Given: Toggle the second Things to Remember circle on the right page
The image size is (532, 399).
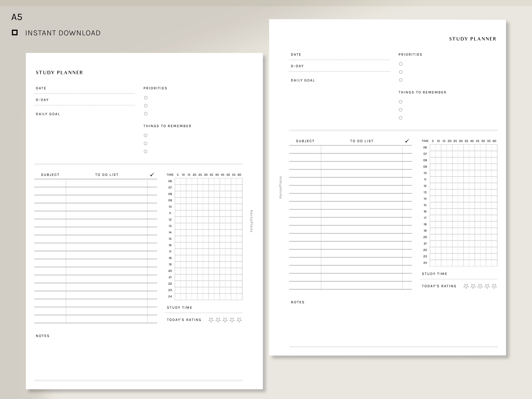Looking at the screenshot, I should [x=400, y=110].
